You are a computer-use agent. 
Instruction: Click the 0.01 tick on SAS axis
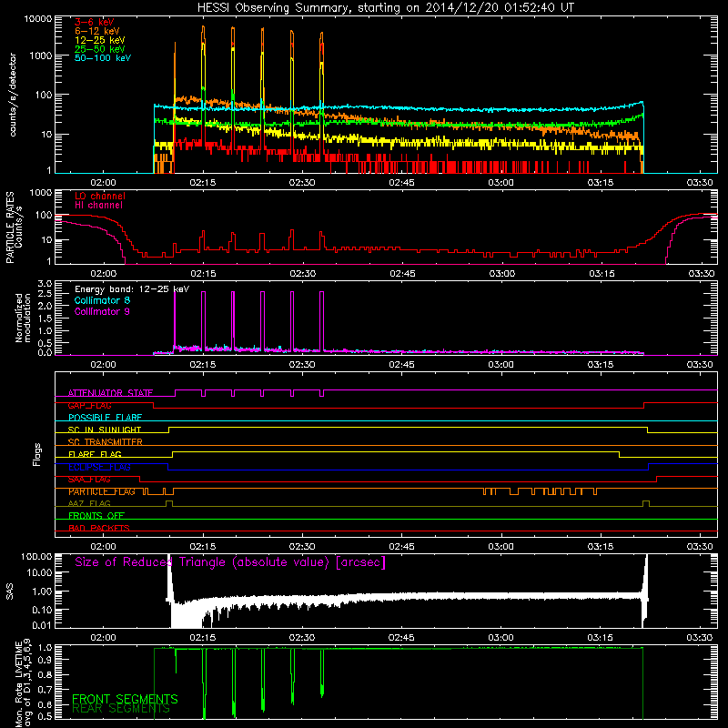(x=42, y=625)
